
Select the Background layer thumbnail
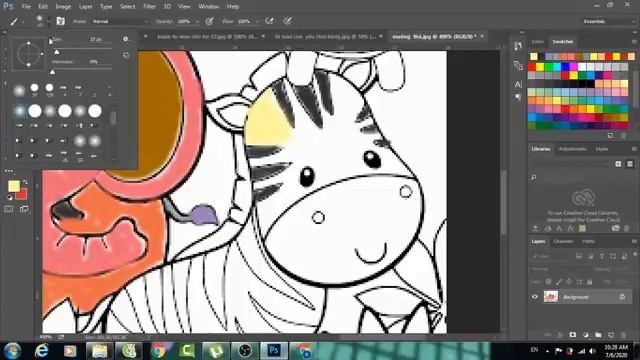click(x=551, y=296)
